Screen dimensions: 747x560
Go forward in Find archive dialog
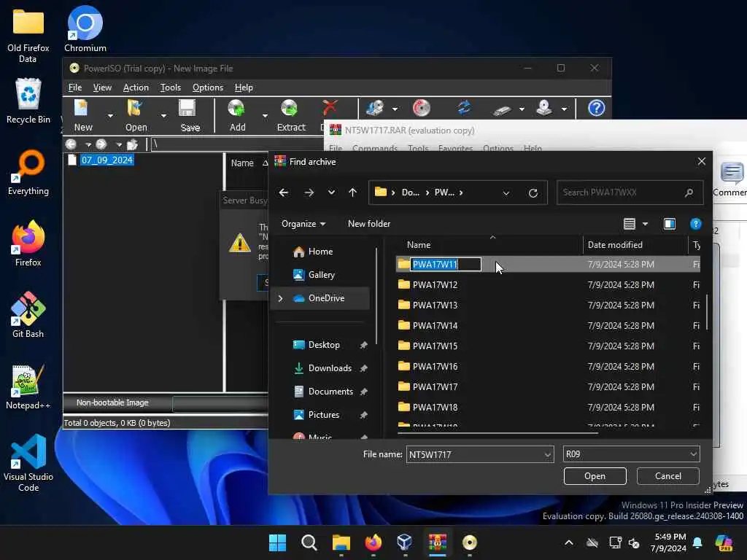309,192
